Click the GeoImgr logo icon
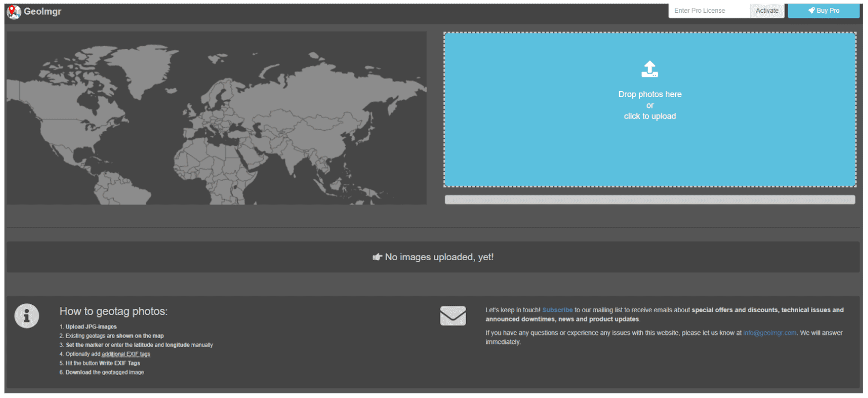868x398 pixels. (14, 12)
